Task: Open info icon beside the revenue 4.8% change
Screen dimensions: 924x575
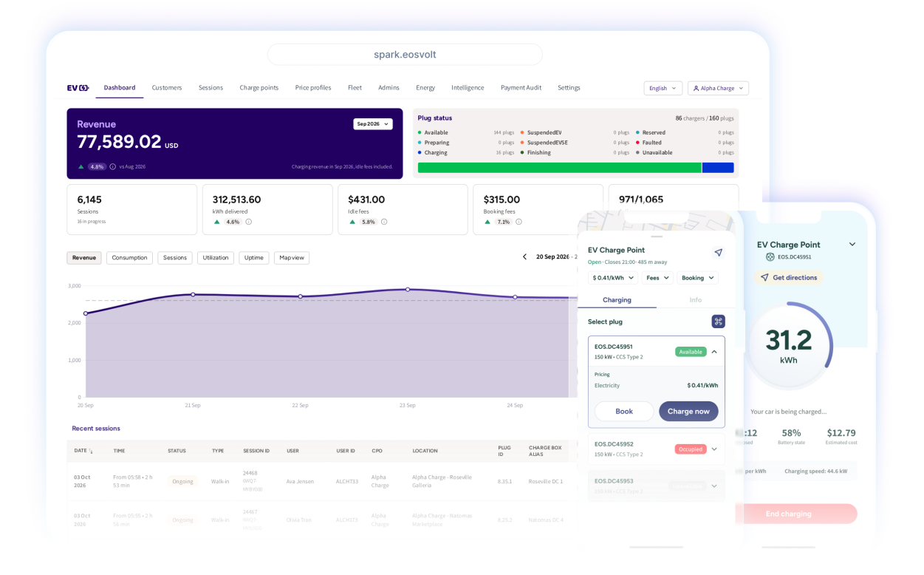Action: [x=112, y=167]
